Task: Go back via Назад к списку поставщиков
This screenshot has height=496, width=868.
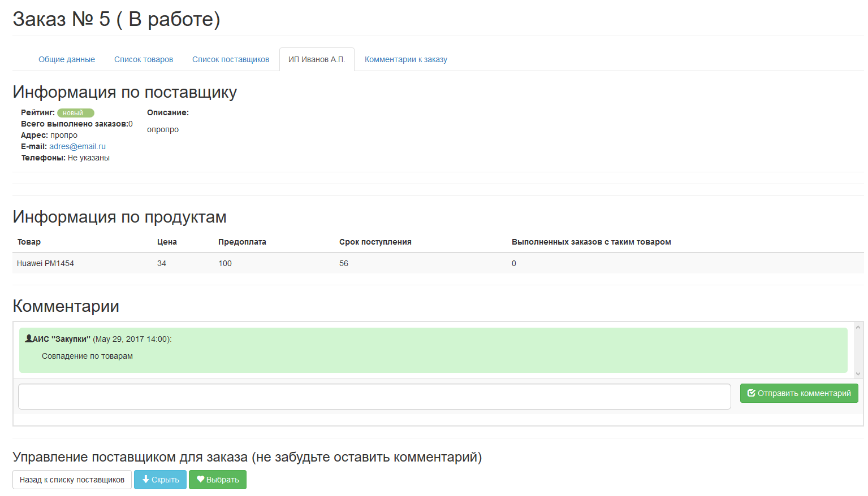Action: [x=72, y=480]
